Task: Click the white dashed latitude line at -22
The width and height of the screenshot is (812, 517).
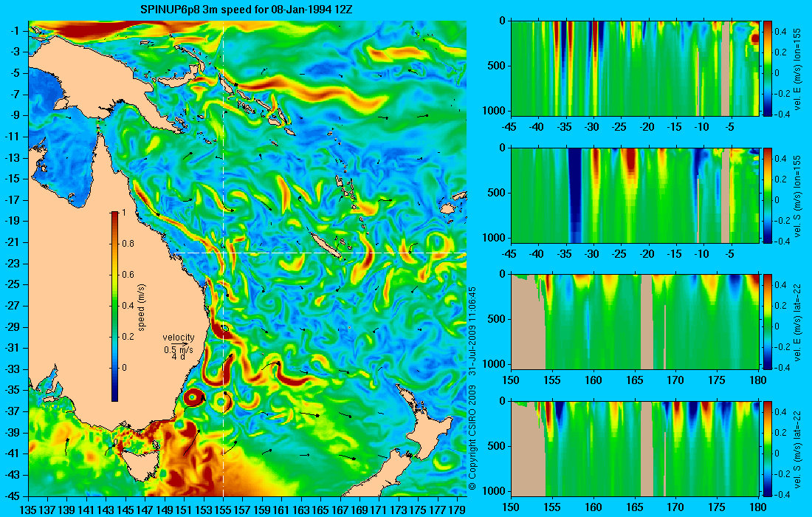Action: 321,253
